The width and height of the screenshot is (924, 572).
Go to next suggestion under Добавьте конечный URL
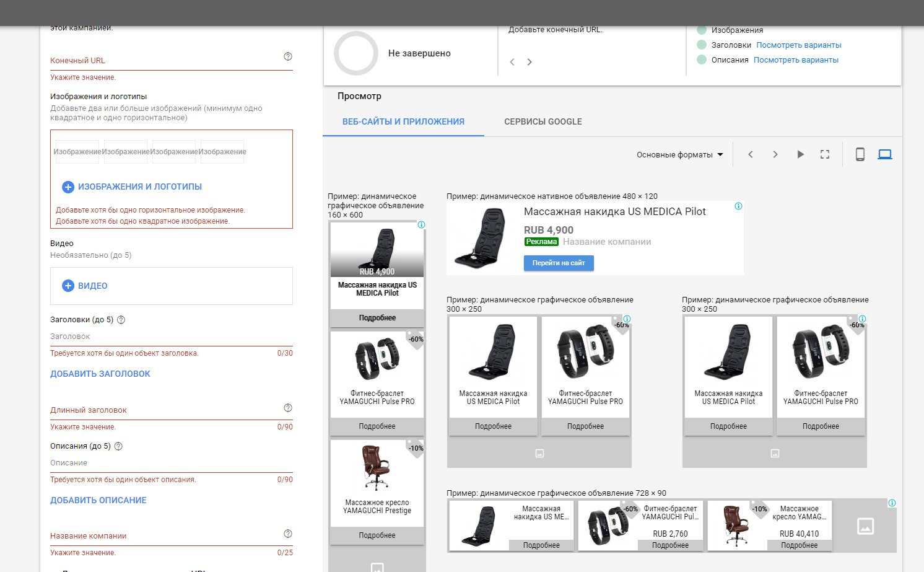[x=530, y=62]
